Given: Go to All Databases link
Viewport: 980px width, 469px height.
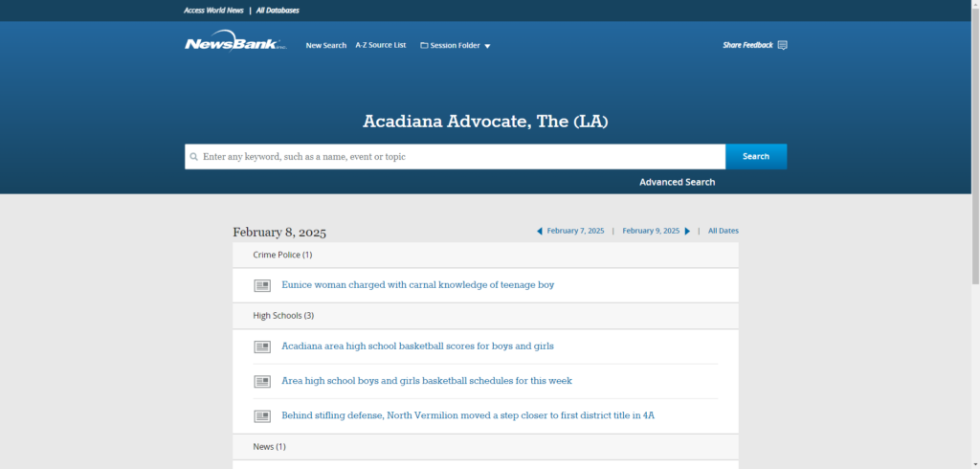Looking at the screenshot, I should [x=278, y=11].
